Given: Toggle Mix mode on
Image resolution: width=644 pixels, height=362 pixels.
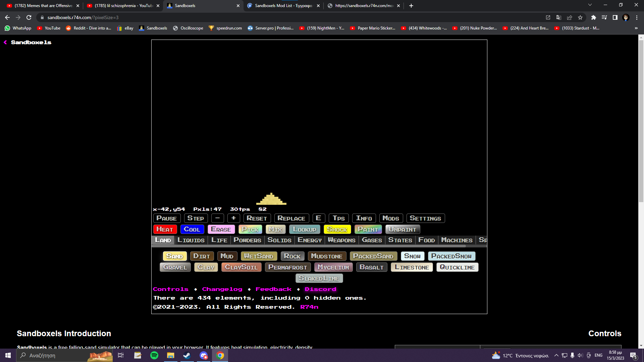Looking at the screenshot, I should click(275, 229).
